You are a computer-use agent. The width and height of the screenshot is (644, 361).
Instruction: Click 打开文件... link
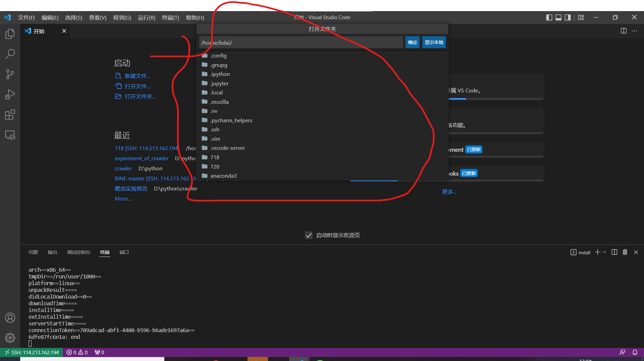(133, 86)
